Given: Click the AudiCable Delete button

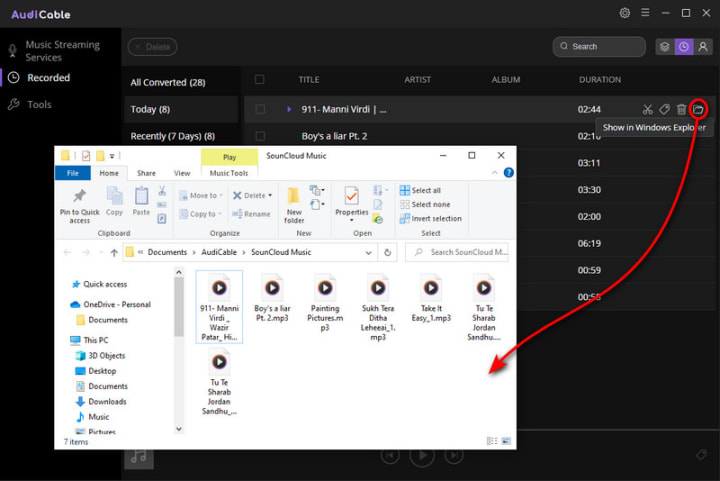Looking at the screenshot, I should 152,47.
